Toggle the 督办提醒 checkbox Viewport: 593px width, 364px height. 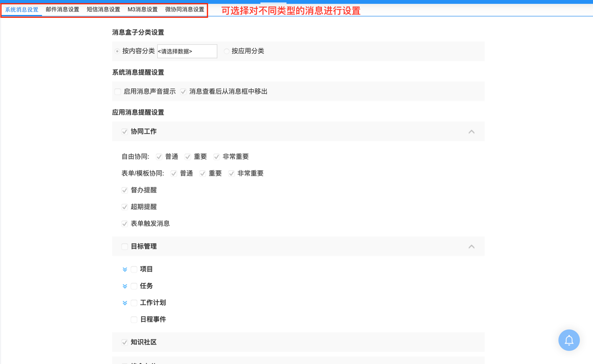124,190
